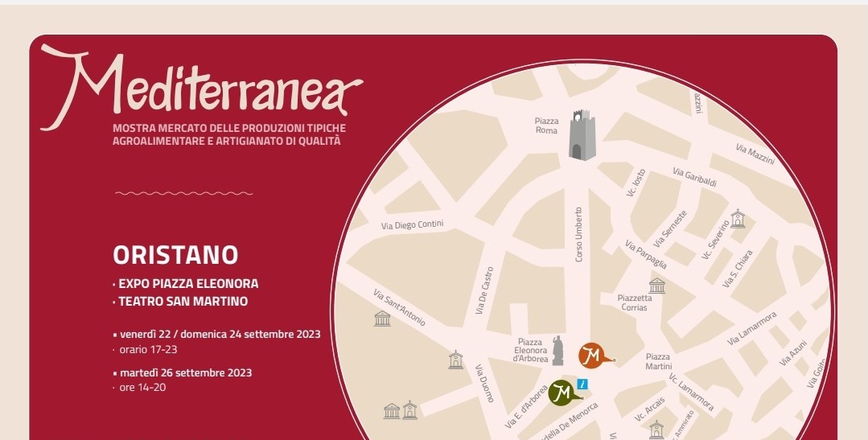Click the 'Piazza Roma' map label
868x440 pixels.
tap(546, 125)
